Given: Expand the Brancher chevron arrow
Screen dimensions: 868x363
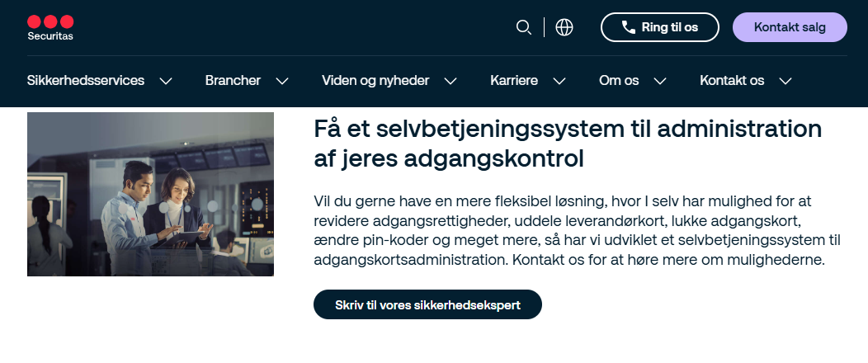Looking at the screenshot, I should tap(282, 81).
